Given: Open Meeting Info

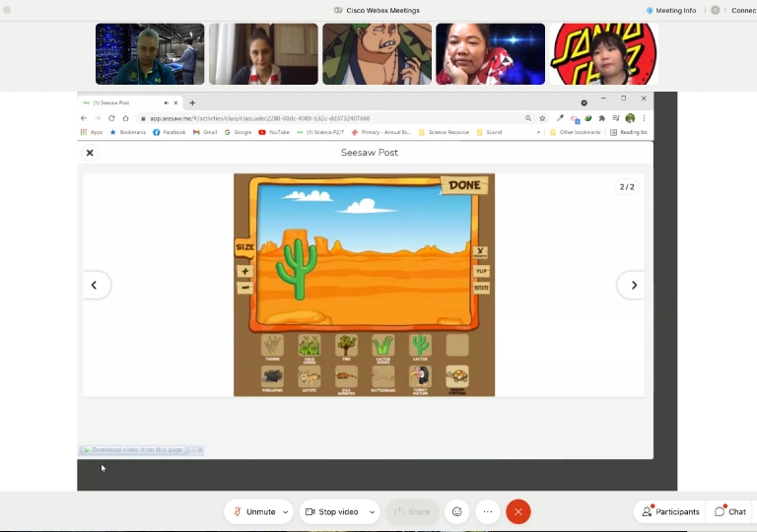Looking at the screenshot, I should click(671, 10).
